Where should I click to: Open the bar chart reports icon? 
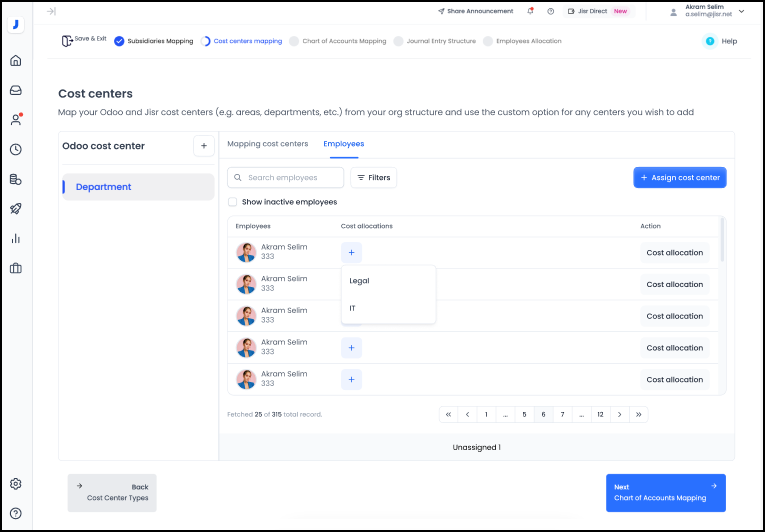pyautogui.click(x=15, y=239)
